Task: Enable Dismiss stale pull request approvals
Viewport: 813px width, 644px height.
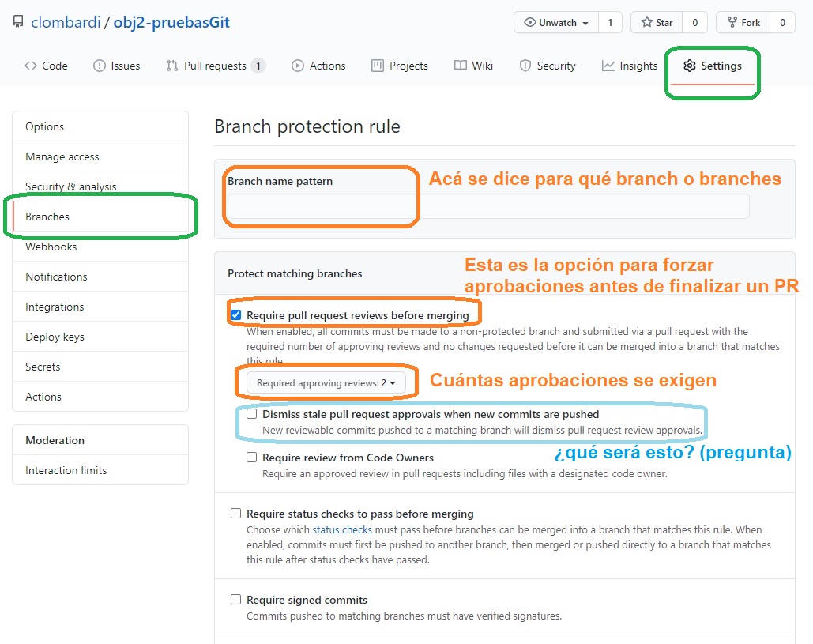Action: click(251, 414)
